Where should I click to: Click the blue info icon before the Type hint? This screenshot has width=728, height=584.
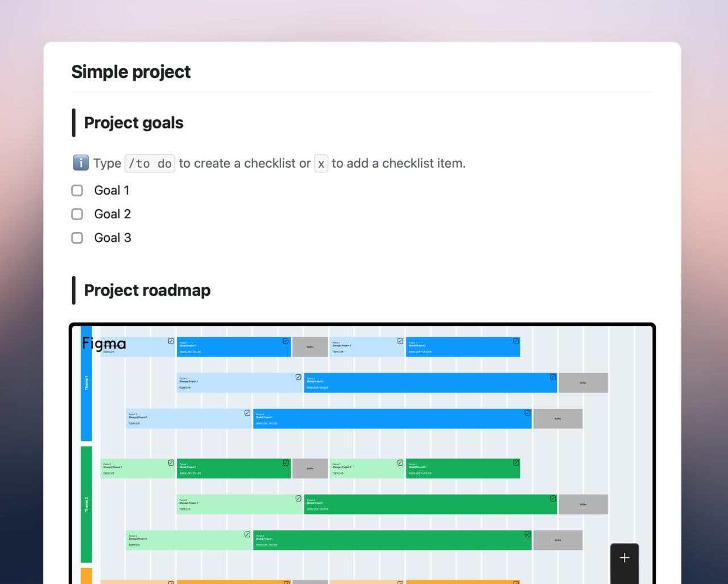81,163
